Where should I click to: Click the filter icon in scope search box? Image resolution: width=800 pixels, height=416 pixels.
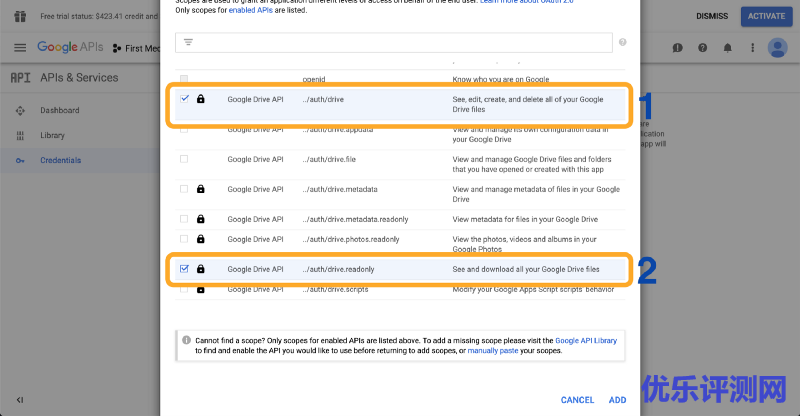click(188, 42)
